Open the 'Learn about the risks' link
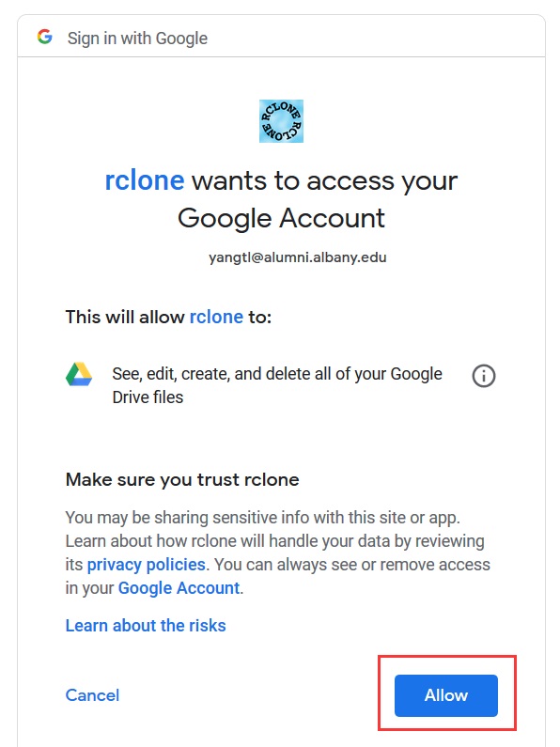Screen dimensions: 560x747 coord(146,626)
